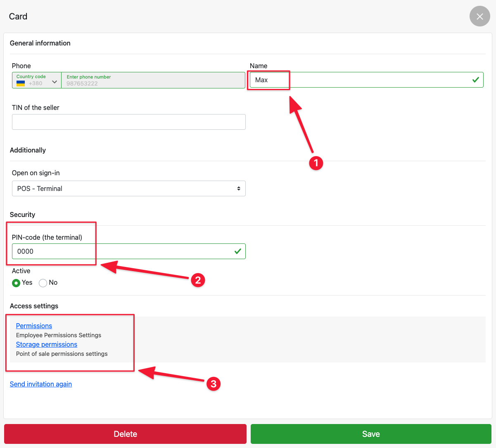496x448 pixels.
Task: Focus the PIN-code (the terminal) field
Action: pos(124,251)
